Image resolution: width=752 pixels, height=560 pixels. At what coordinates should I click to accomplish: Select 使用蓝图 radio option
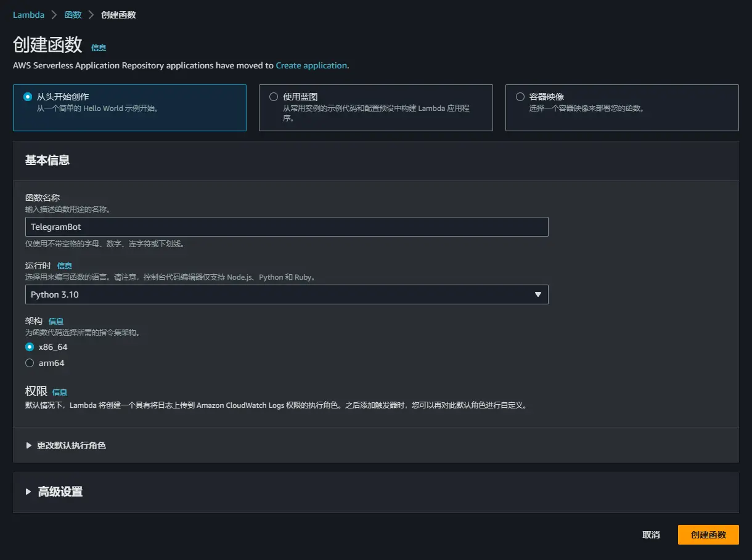pos(274,97)
